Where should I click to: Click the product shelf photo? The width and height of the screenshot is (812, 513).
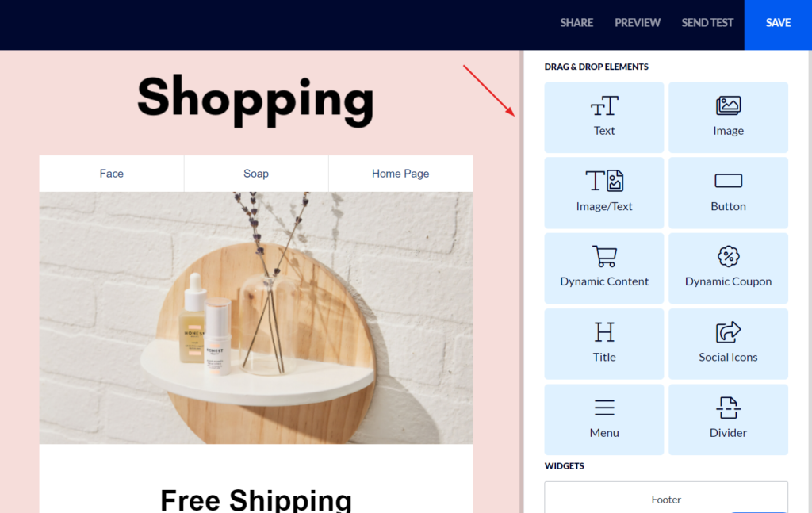256,318
